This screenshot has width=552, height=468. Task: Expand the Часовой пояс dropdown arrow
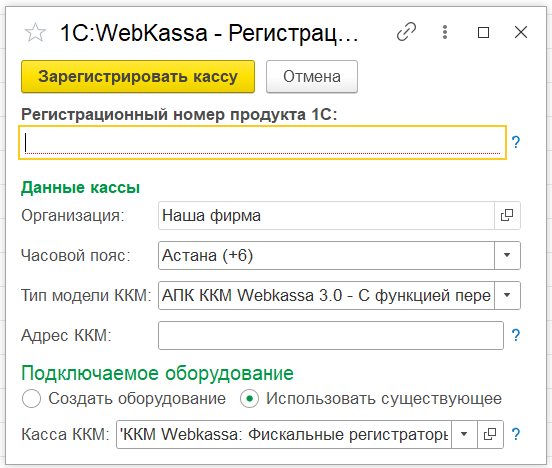click(507, 255)
